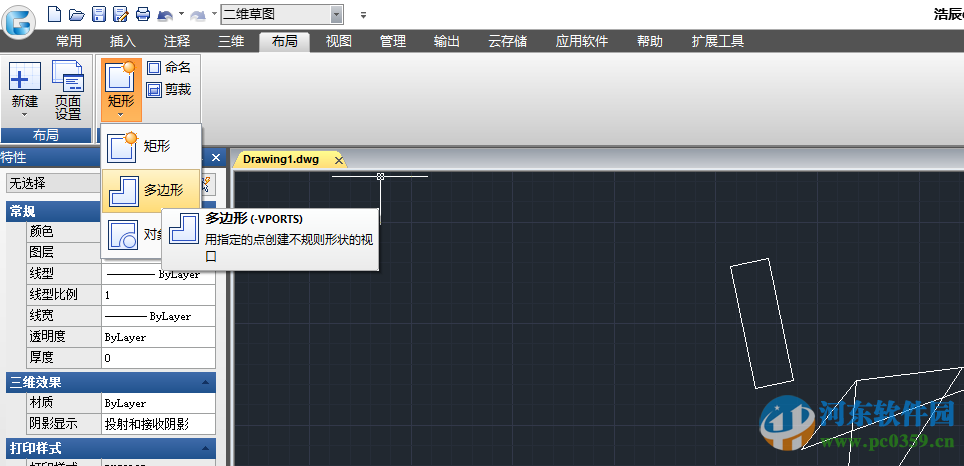Image resolution: width=964 pixels, height=466 pixels.
Task: Click the 厚度 value 0
Action: (x=159, y=358)
